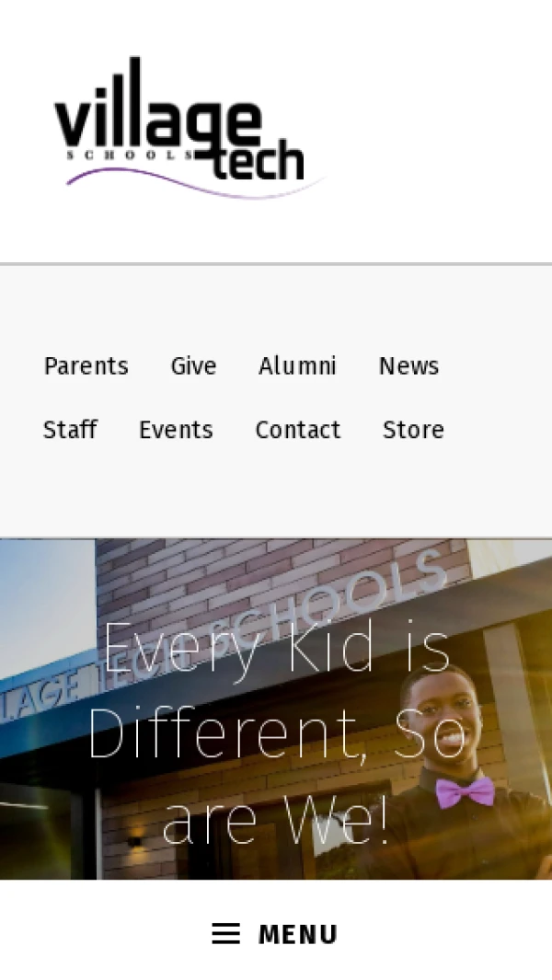The image size is (552, 980).
Task: Open the Contact page link
Action: [298, 430]
